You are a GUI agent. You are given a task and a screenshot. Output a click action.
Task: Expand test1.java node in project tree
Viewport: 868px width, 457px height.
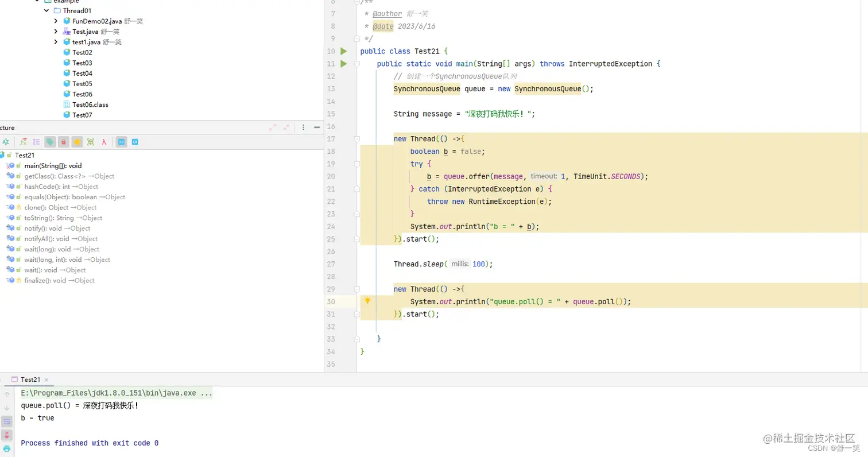coord(56,42)
